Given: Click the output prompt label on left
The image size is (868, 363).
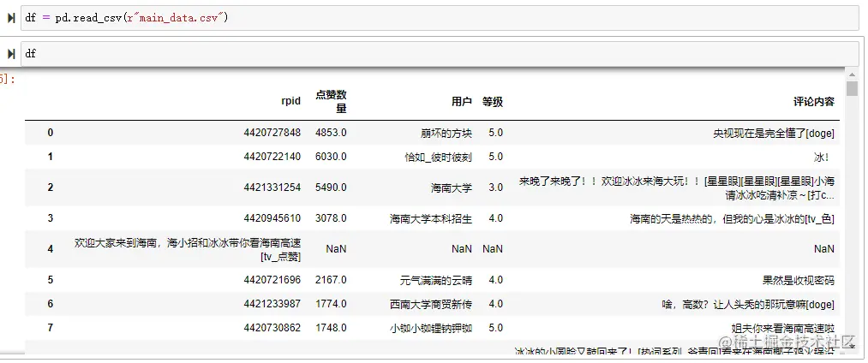Looking at the screenshot, I should tap(7, 79).
